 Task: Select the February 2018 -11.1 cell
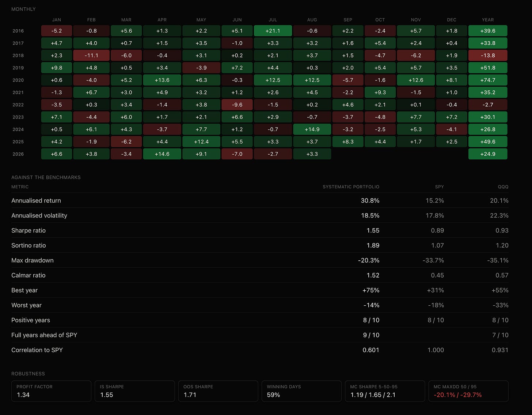tap(91, 56)
